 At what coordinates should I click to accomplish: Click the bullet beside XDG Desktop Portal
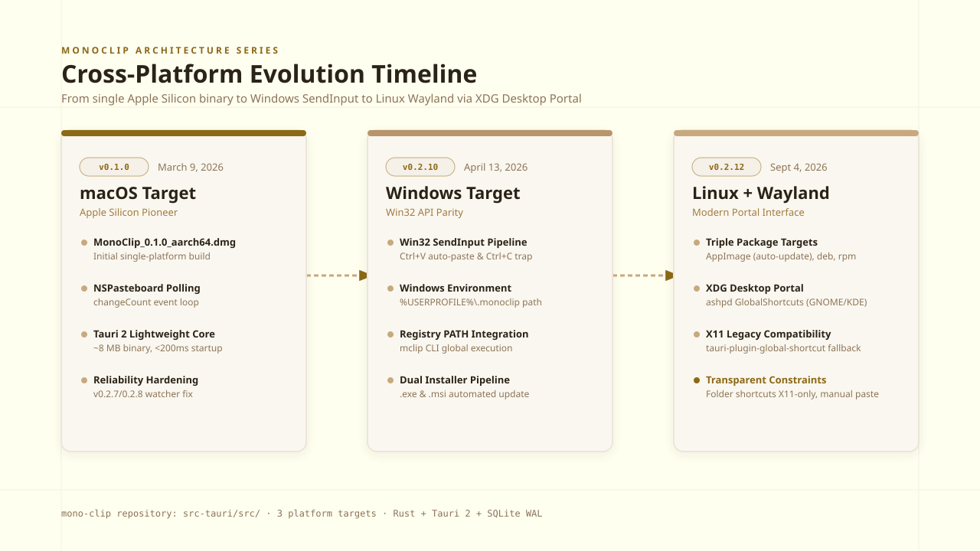697,289
